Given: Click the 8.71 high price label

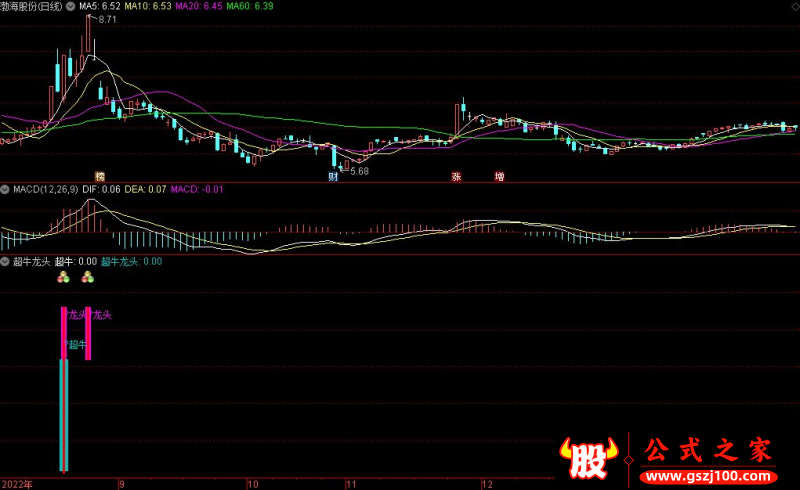Looking at the screenshot, I should (108, 20).
